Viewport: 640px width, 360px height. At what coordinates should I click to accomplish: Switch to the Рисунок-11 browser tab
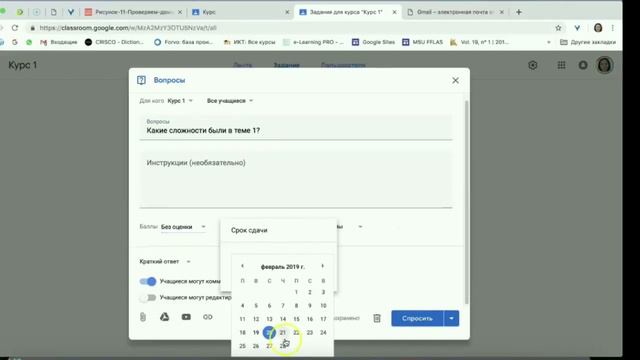click(133, 12)
